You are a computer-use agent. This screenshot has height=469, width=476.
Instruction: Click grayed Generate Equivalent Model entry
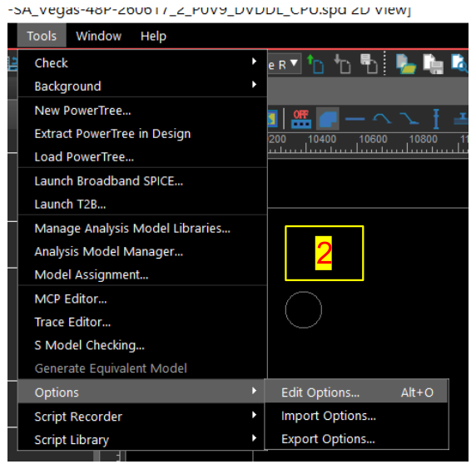[142, 368]
